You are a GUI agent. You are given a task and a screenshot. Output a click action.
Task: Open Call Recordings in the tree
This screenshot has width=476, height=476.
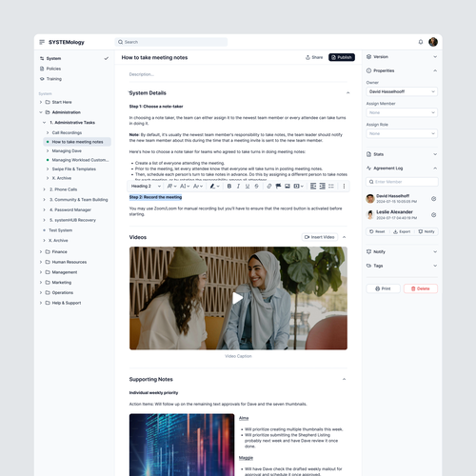67,132
